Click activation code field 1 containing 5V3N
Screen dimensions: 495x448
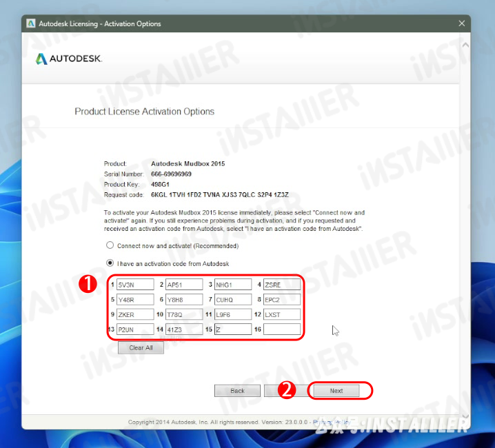pyautogui.click(x=135, y=285)
